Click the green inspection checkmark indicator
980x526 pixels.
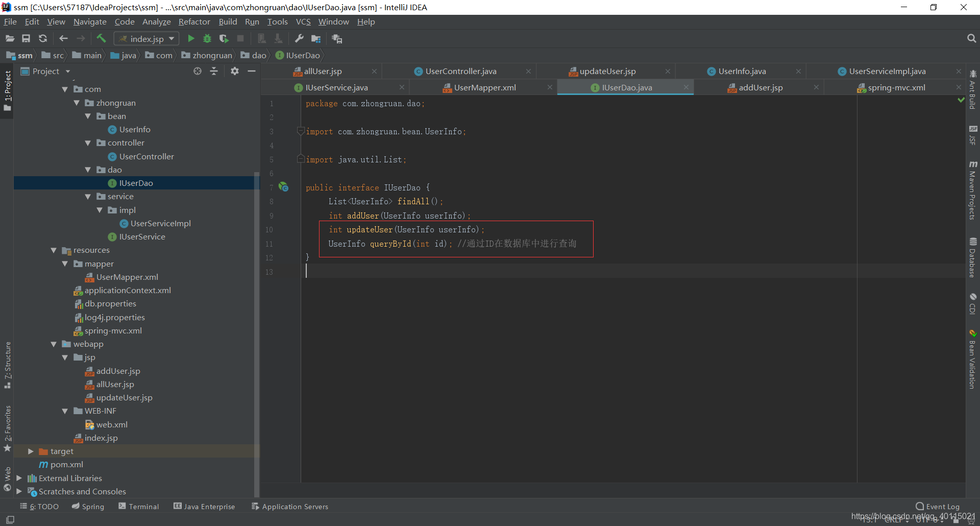[x=961, y=100]
